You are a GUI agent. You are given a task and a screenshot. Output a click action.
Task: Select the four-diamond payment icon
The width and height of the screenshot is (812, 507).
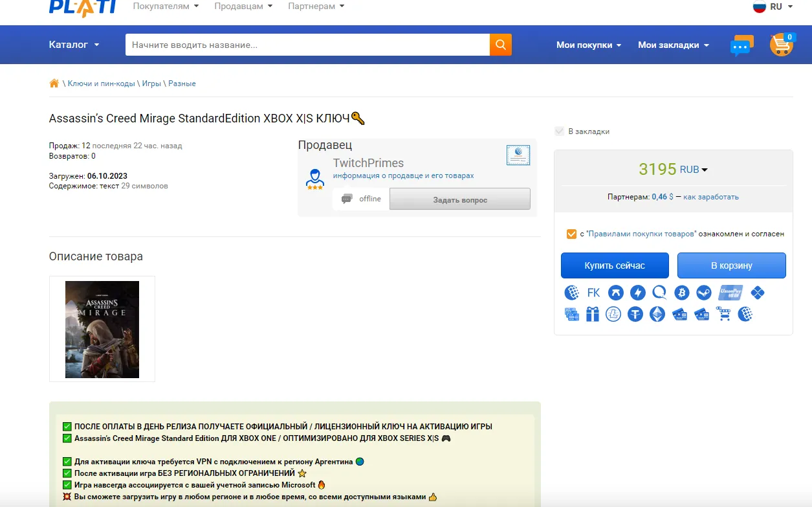pos(758,293)
